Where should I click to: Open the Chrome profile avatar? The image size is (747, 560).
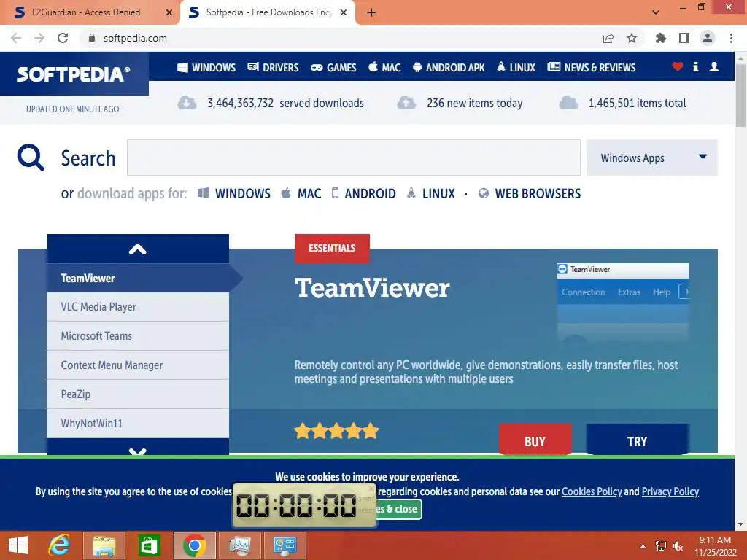(x=708, y=38)
